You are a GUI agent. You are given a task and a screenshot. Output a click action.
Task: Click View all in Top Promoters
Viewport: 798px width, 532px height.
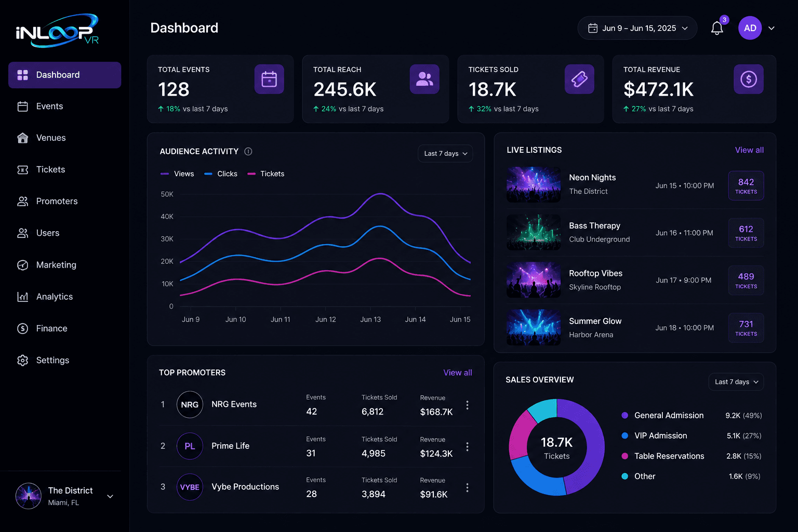pyautogui.click(x=458, y=373)
